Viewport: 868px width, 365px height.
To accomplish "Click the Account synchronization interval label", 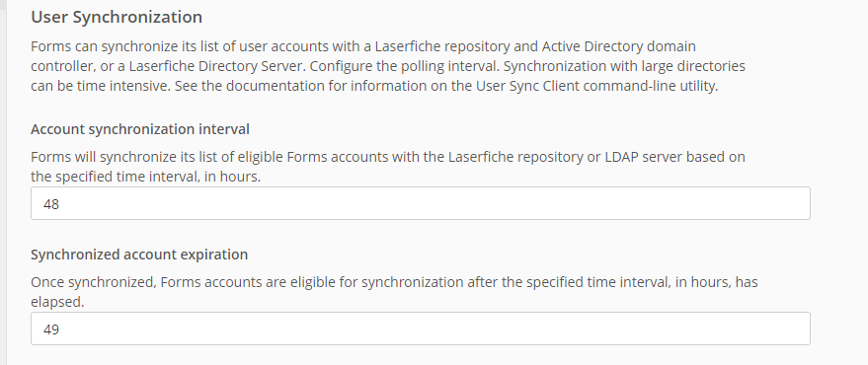I will [x=140, y=129].
